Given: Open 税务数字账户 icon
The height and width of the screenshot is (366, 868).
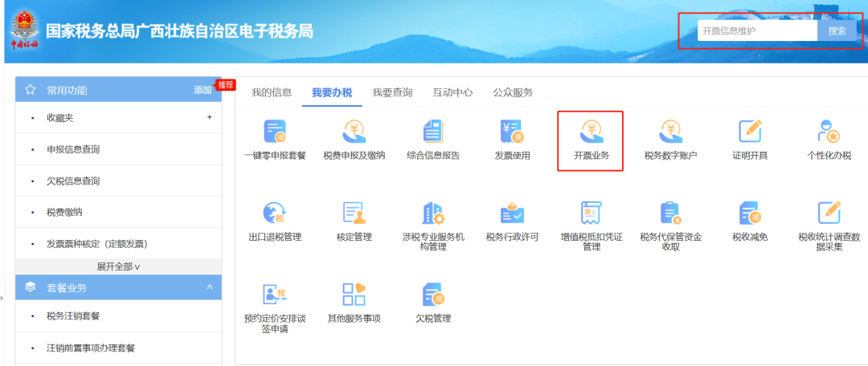Looking at the screenshot, I should 670,132.
